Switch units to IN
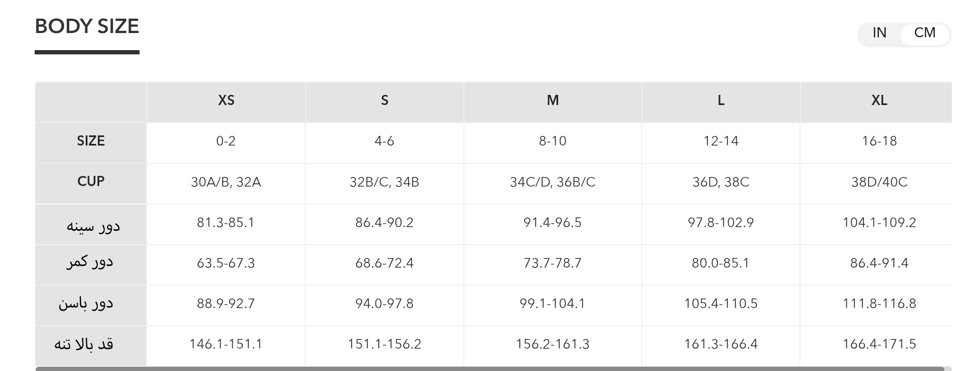This screenshot has height=371, width=980. pos(879,33)
